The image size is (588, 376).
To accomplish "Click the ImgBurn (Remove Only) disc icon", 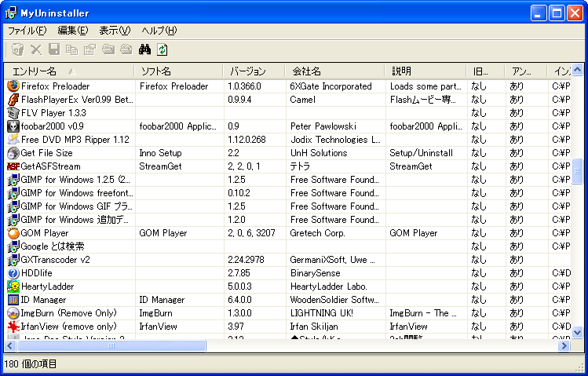I will (x=13, y=313).
